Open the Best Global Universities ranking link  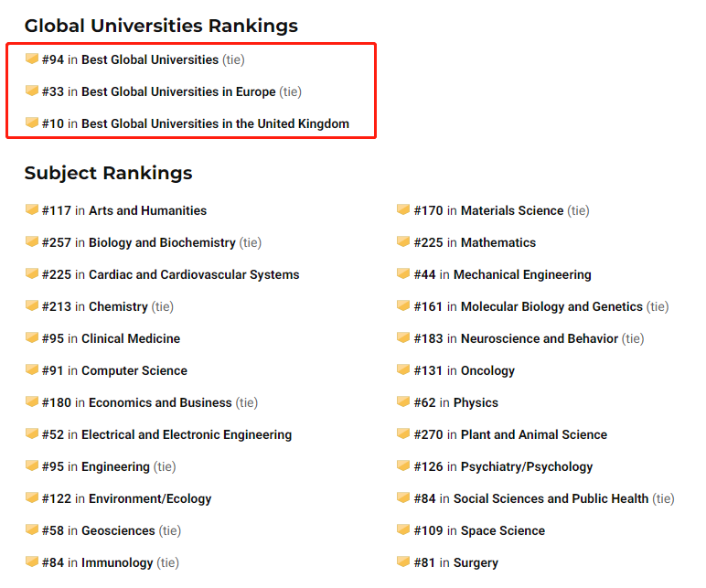pyautogui.click(x=150, y=59)
